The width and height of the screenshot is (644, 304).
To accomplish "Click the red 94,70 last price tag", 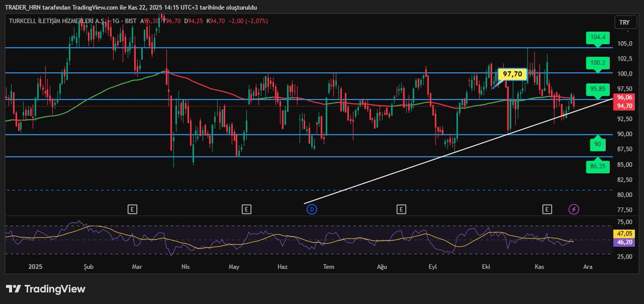I will point(624,106).
